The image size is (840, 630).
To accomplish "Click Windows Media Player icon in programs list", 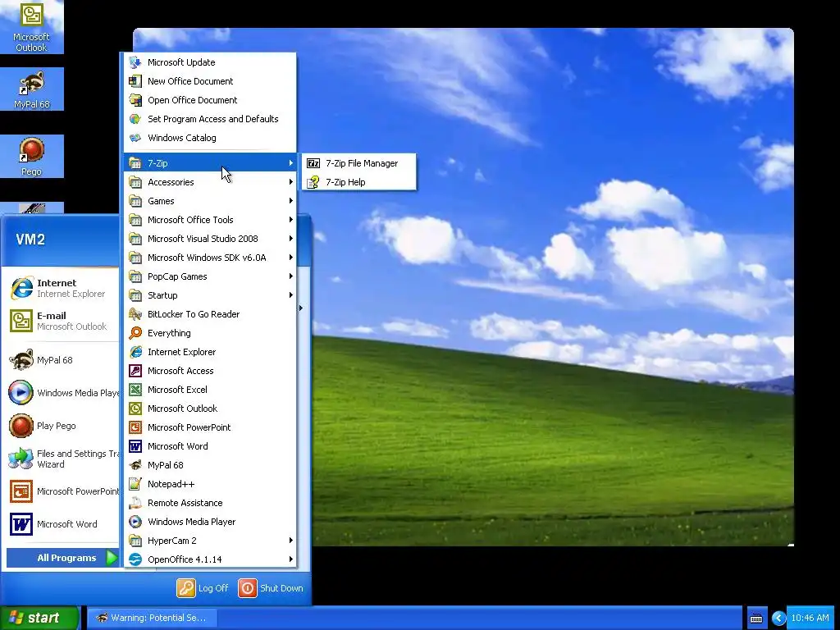I will tap(135, 522).
